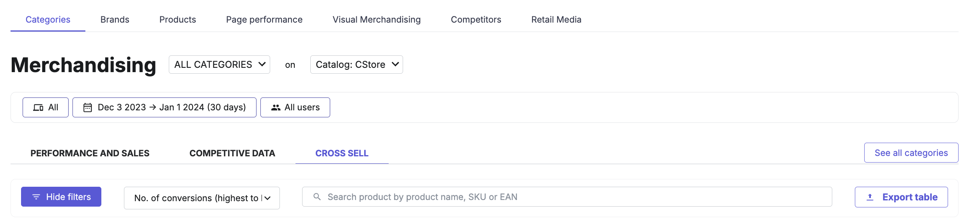Click the people icon in All users
Viewport: 980px width, 223px height.
tap(276, 108)
